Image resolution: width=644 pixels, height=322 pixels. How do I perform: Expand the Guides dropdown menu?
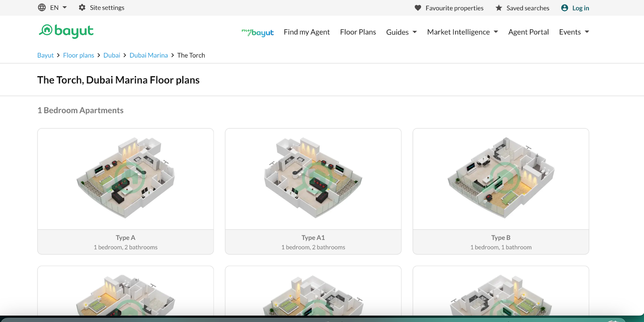(x=401, y=32)
